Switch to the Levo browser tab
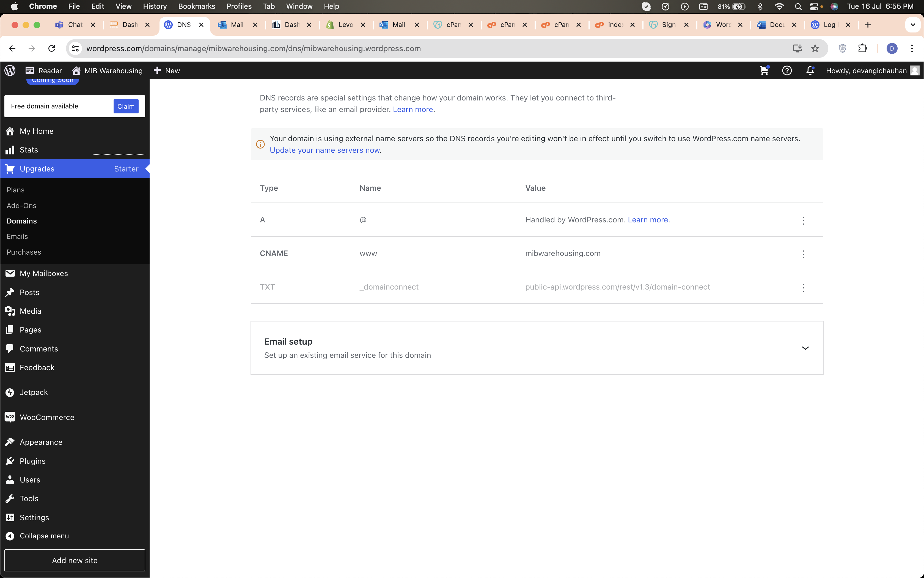This screenshot has width=924, height=578. [x=346, y=25]
